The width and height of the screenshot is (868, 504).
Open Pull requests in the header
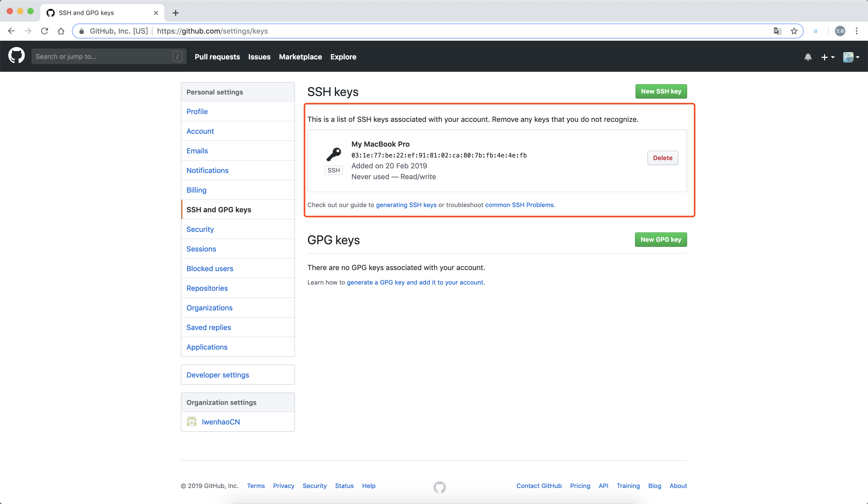tap(217, 57)
